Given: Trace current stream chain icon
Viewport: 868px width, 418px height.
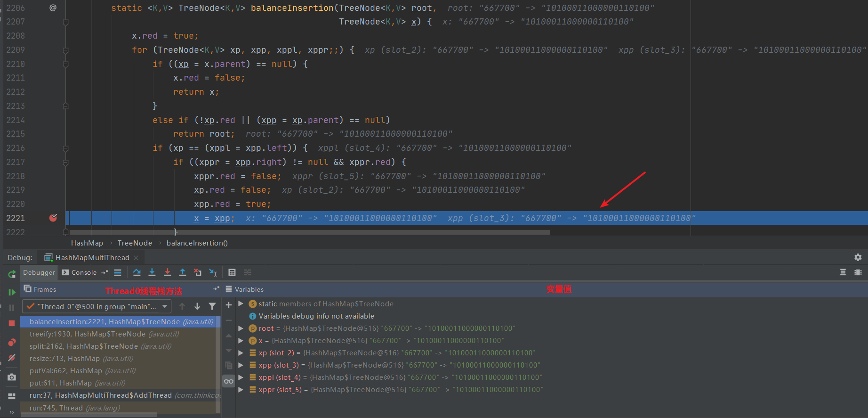Looking at the screenshot, I should click(248, 272).
